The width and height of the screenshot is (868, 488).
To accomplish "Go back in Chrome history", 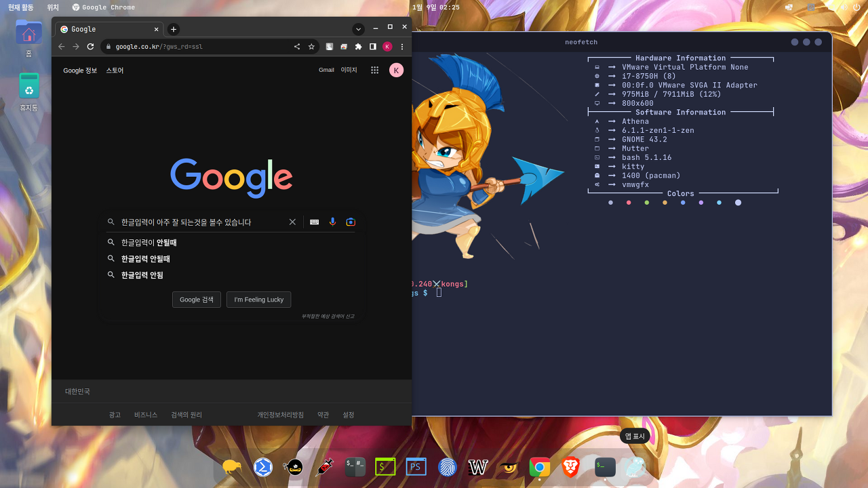I will click(62, 47).
